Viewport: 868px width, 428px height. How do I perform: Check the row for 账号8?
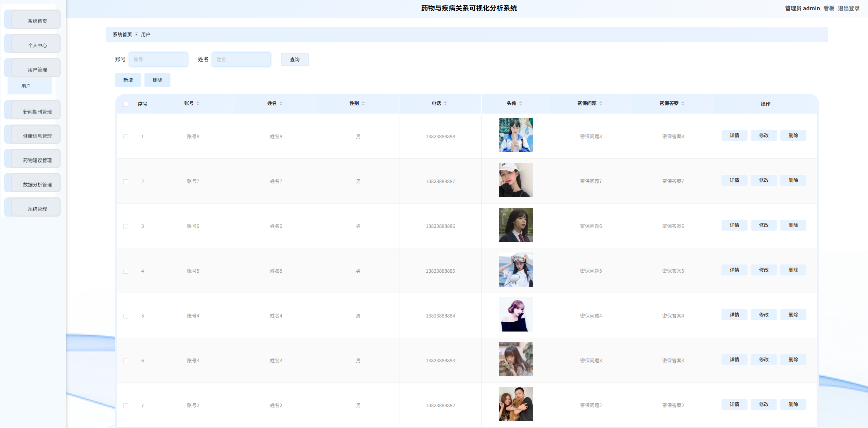(126, 137)
